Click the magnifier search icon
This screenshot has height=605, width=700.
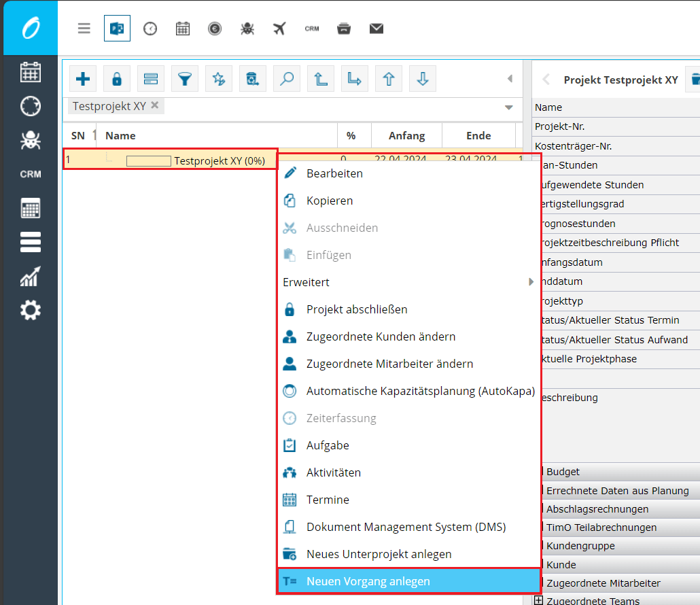pos(287,79)
